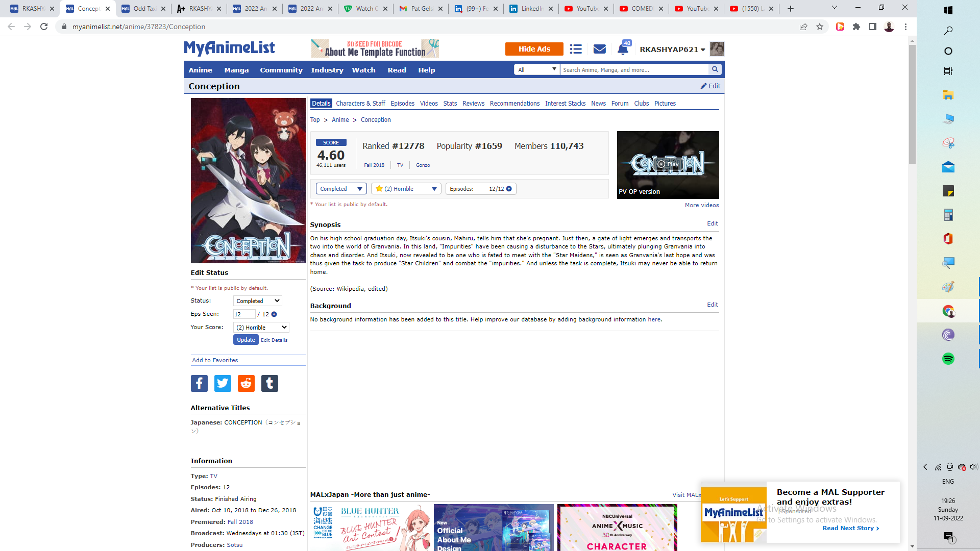Reload the page
This screenshot has height=551, width=980.
(x=44, y=27)
